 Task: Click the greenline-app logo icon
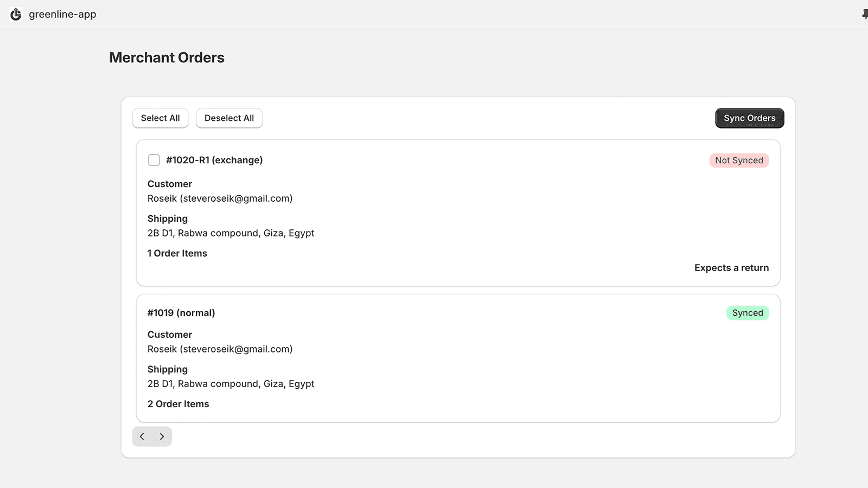coord(16,15)
